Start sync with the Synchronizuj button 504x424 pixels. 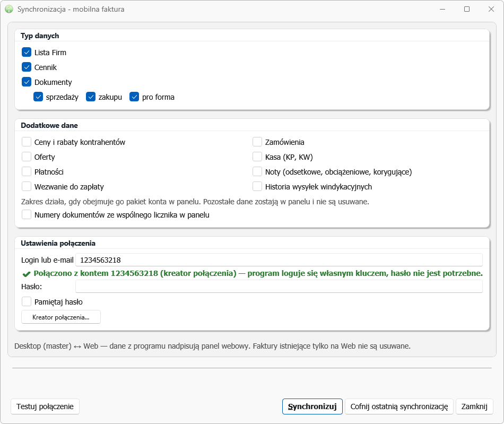[x=312, y=406]
